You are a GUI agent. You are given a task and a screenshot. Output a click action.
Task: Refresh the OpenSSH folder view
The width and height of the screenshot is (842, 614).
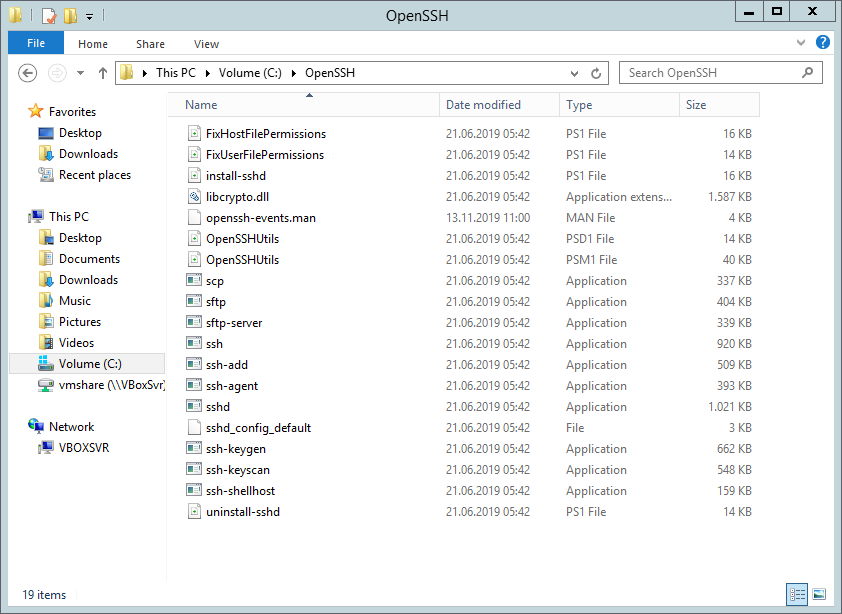[x=596, y=73]
